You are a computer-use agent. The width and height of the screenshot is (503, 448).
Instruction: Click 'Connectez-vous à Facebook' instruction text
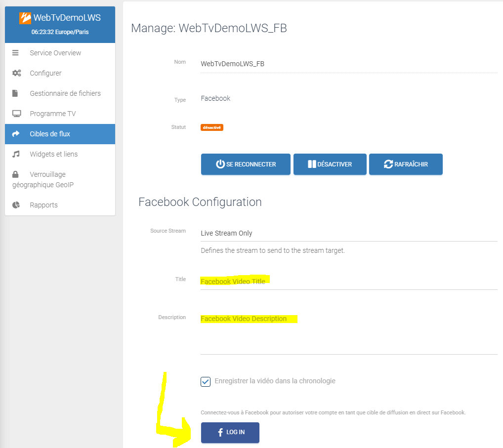point(333,412)
